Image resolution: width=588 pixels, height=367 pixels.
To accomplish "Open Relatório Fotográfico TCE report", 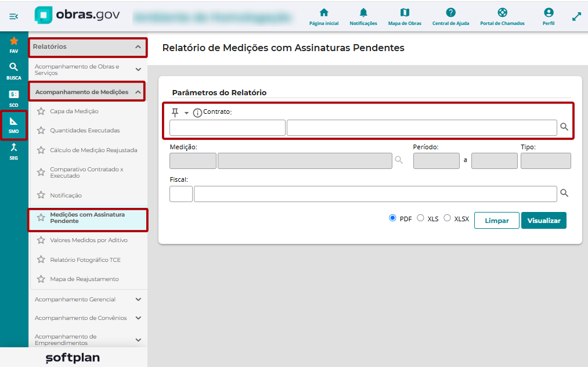I will click(x=85, y=260).
